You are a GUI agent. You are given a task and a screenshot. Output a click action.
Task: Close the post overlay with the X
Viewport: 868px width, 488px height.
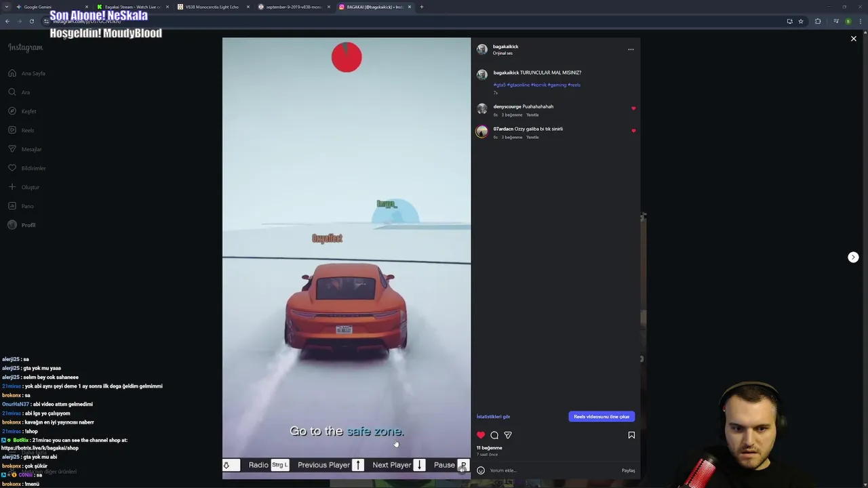tap(854, 39)
